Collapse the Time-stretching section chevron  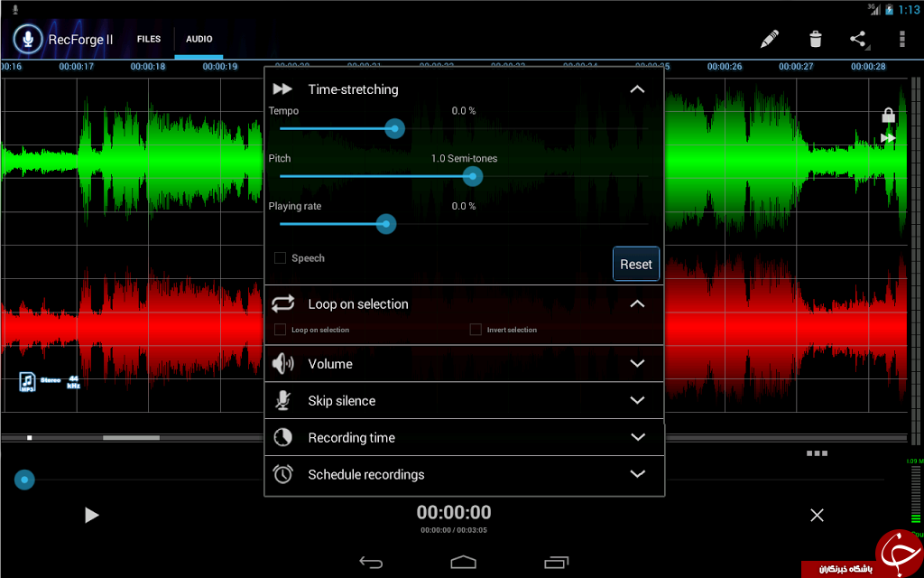tap(637, 89)
